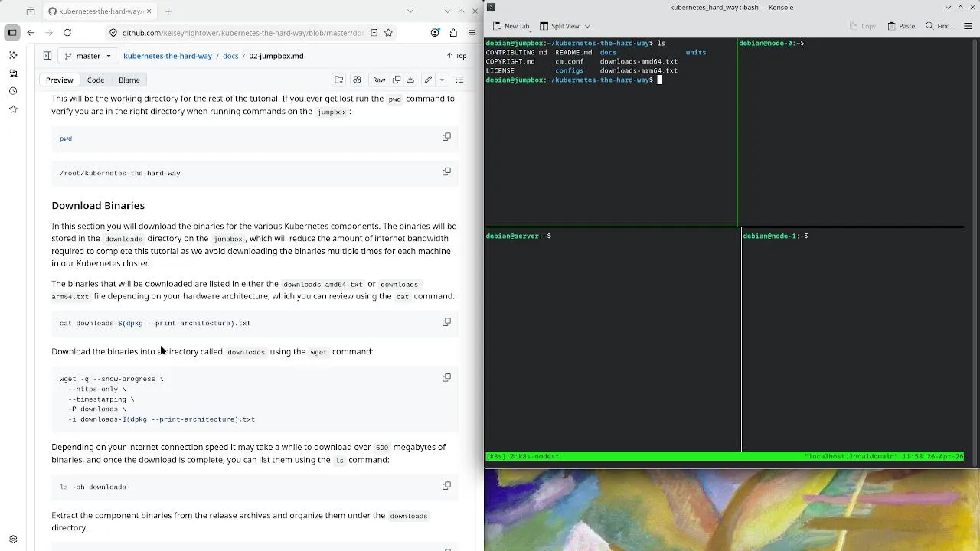
Task: Switch to the Preview tab
Action: 59,80
